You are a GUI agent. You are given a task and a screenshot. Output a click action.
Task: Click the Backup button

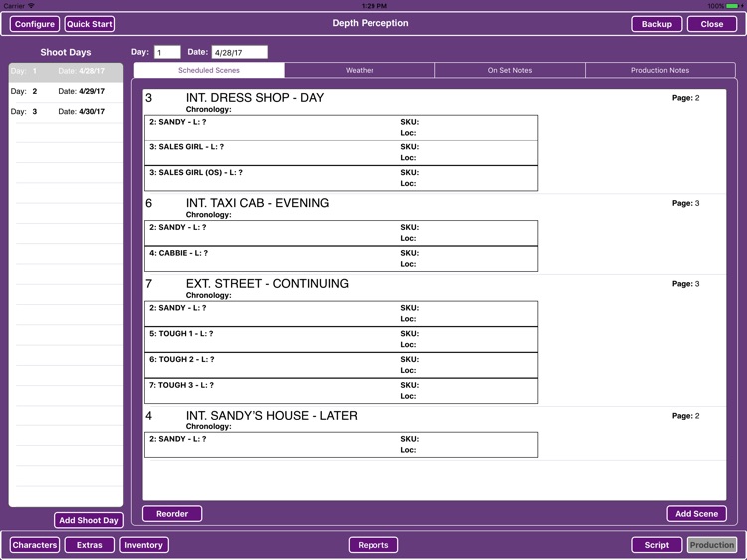[x=657, y=24]
